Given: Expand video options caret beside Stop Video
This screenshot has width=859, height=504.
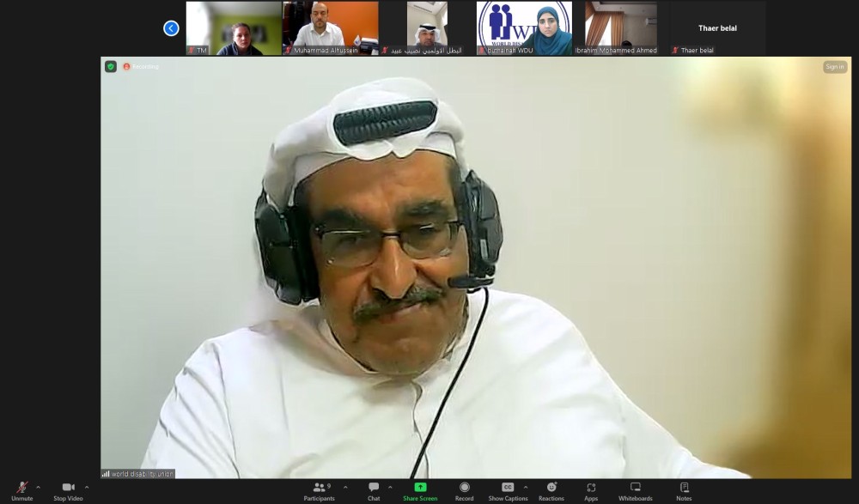Looking at the screenshot, I should 87,487.
